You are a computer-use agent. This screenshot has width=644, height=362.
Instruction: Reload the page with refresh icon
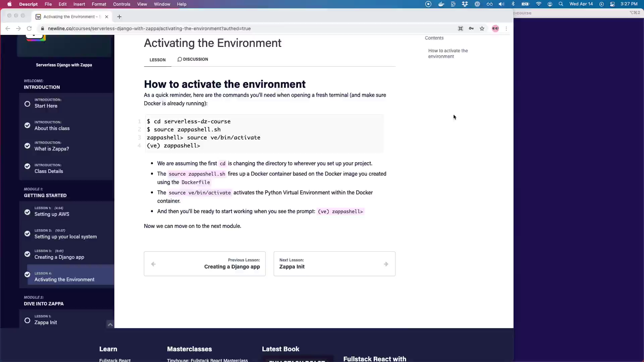(x=29, y=28)
